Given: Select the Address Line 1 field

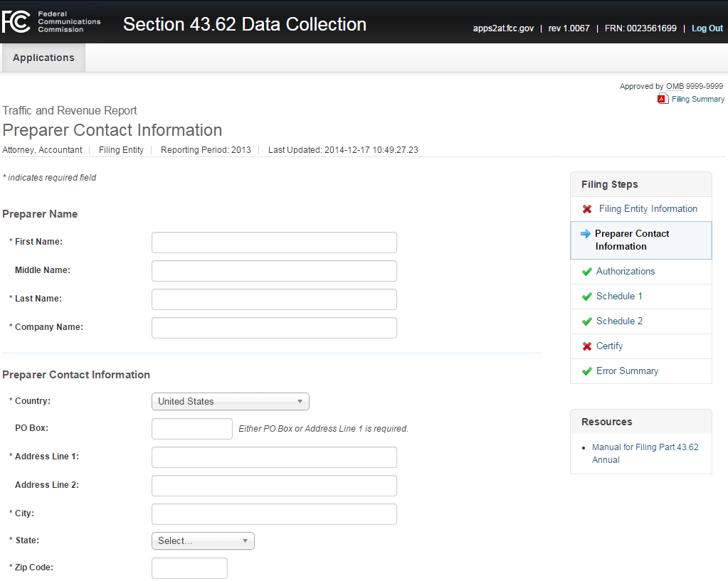Looking at the screenshot, I should pos(274,457).
